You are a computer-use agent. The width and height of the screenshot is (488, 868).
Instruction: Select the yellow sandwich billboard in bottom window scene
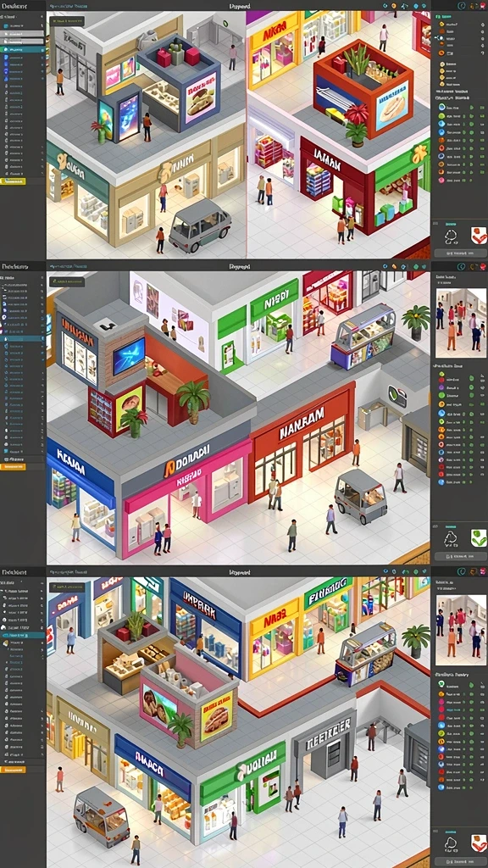(x=216, y=715)
